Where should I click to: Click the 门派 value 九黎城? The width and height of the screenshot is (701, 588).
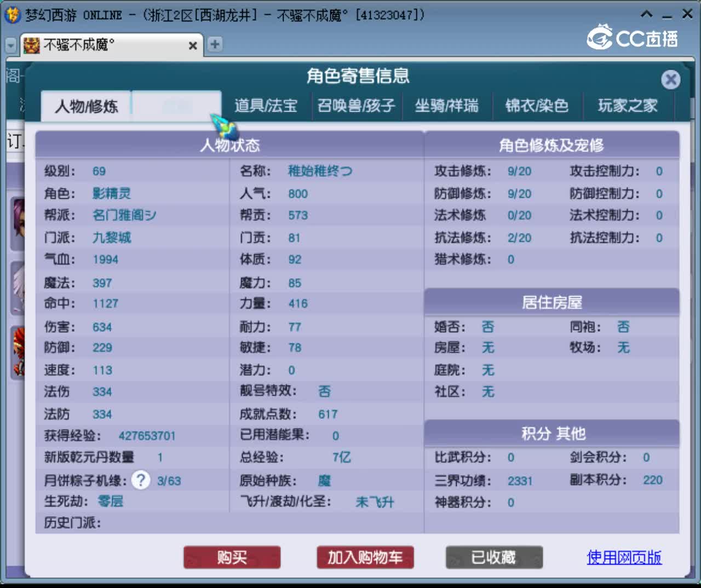coord(112,238)
